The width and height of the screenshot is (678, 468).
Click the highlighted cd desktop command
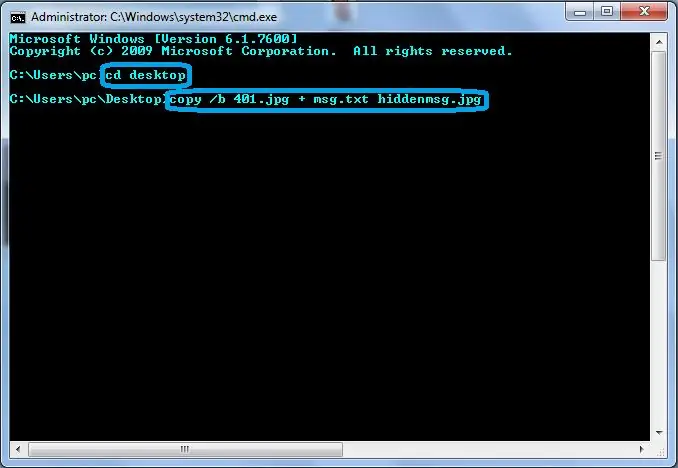[146, 75]
